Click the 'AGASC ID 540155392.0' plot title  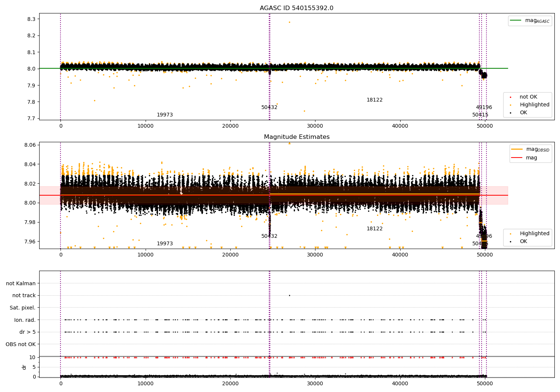296,8
